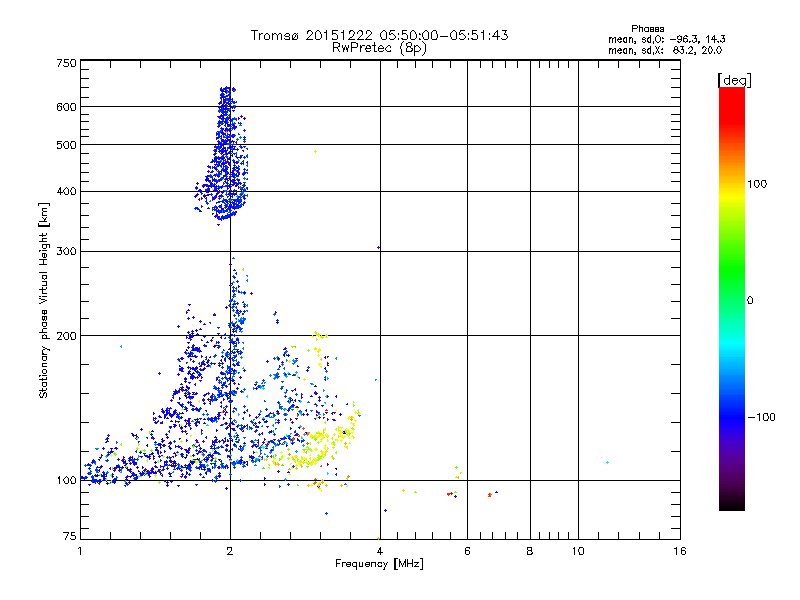Click the y-axis '200' tick label
The height and width of the screenshot is (600, 800).
click(66, 336)
